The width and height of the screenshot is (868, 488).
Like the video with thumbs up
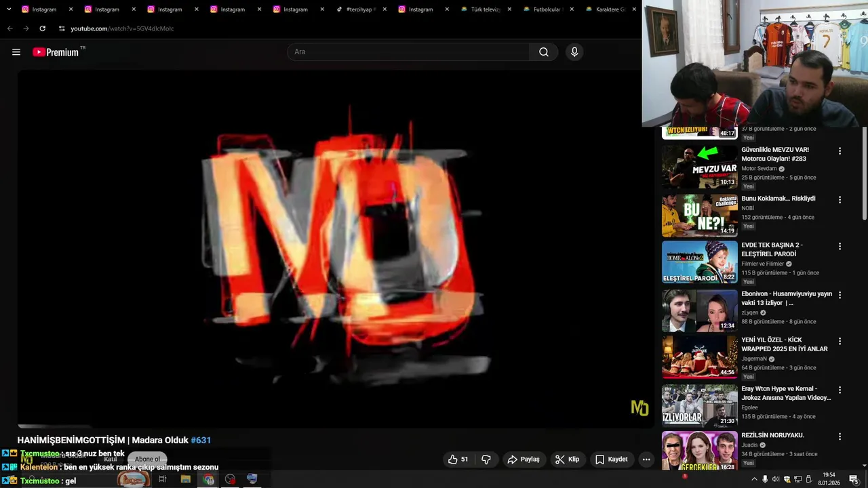coord(458,460)
